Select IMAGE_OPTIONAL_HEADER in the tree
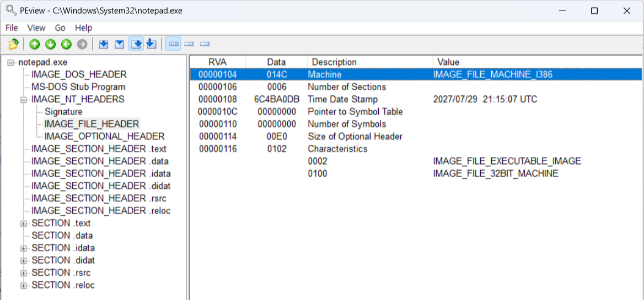The image size is (644, 300). coord(105,136)
